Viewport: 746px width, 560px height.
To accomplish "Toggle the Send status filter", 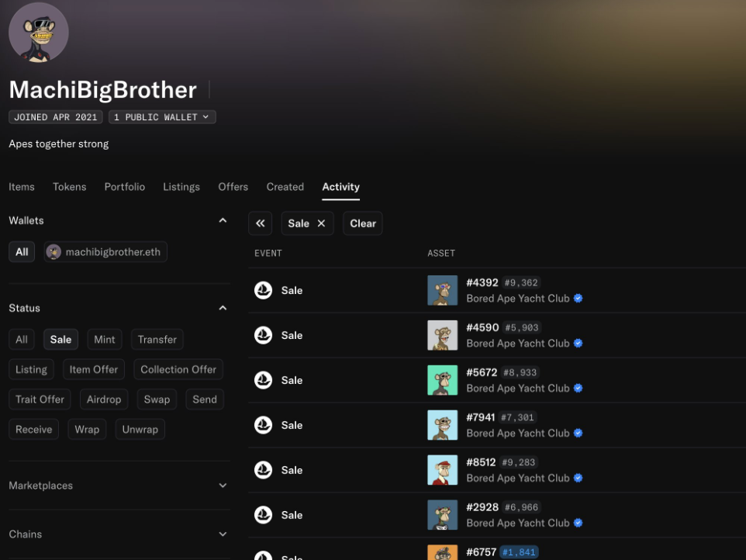I will 205,399.
